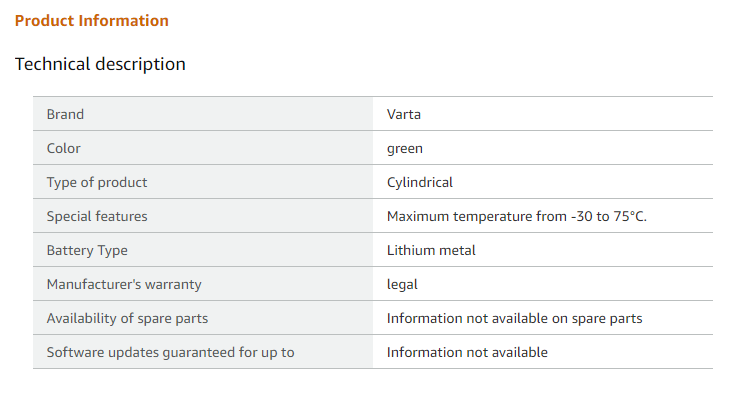Screen dimensions: 740x404
Task: Click the Lithium metal value
Action: 431,250
